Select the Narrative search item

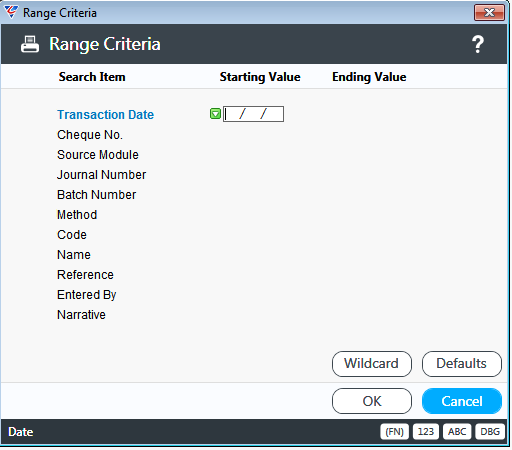coord(81,315)
